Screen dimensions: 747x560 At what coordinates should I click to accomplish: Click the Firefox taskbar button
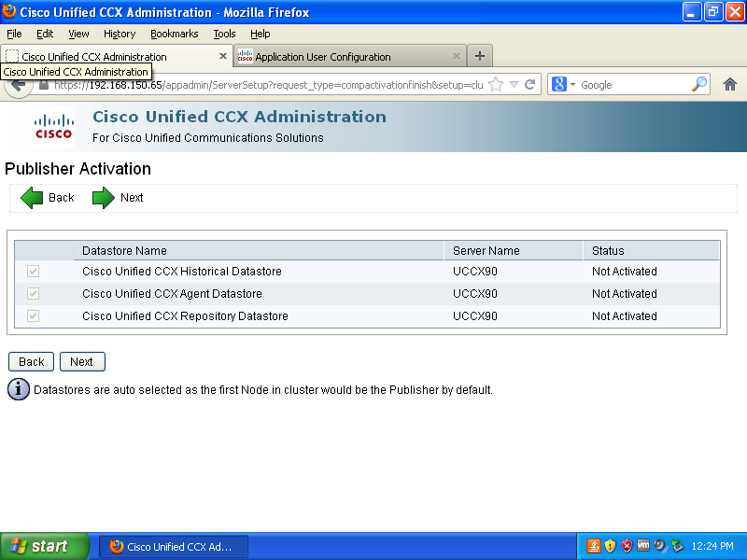pyautogui.click(x=174, y=546)
